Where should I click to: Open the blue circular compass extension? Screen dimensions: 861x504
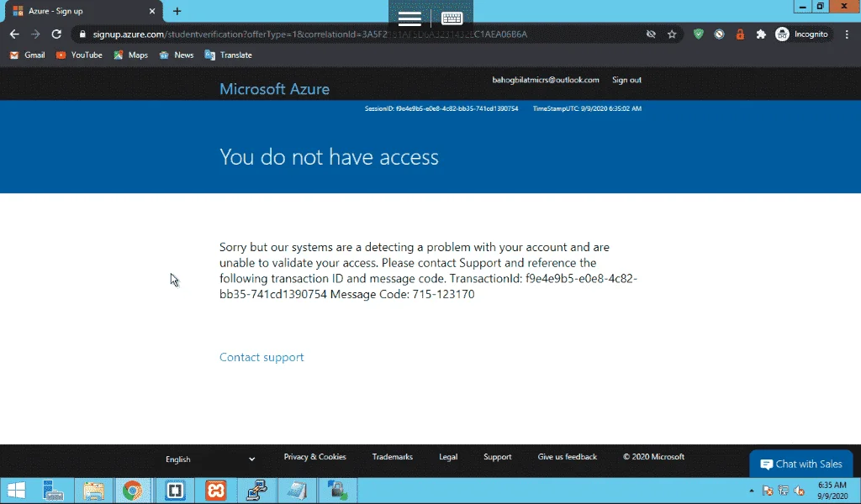(719, 34)
